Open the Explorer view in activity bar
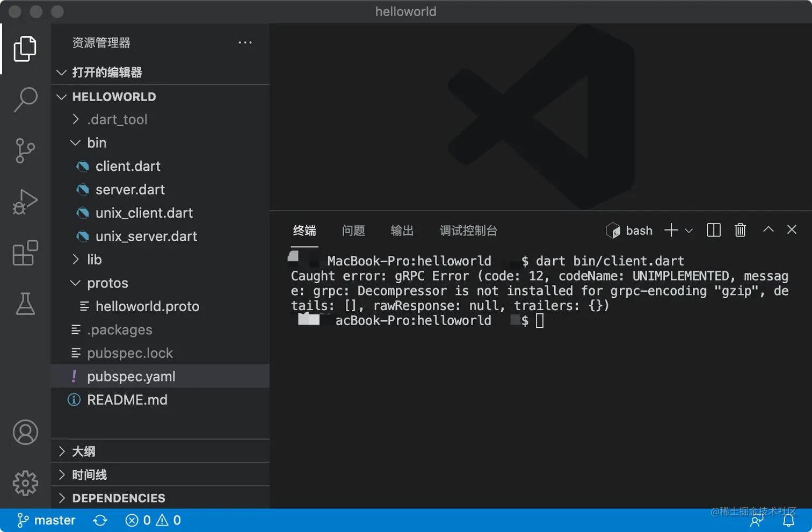This screenshot has height=532, width=812. click(25, 49)
